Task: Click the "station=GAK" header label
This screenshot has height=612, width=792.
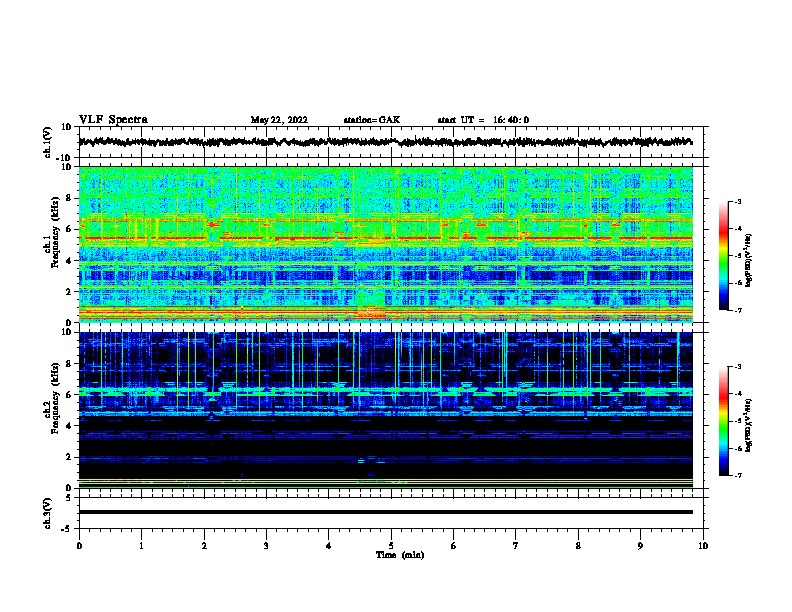Action: pos(372,120)
